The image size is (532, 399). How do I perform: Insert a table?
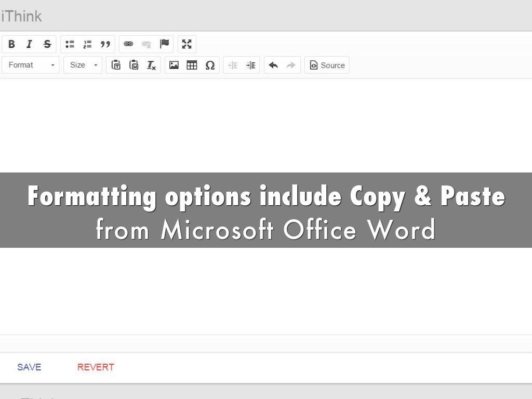click(192, 65)
